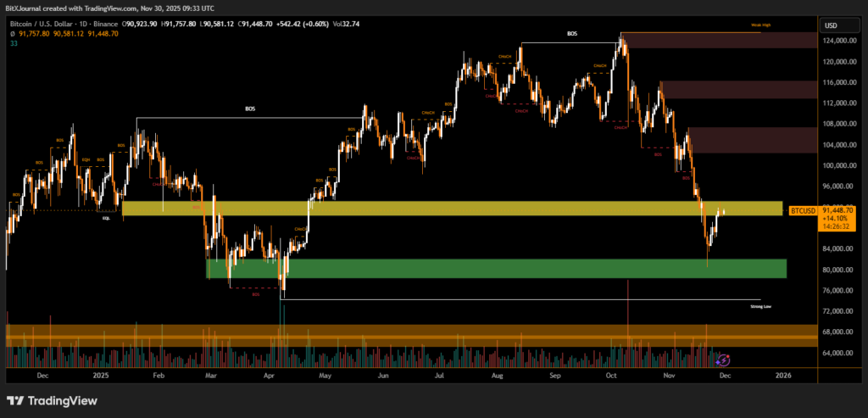Click the 124,000.00 price scale label

[838, 41]
